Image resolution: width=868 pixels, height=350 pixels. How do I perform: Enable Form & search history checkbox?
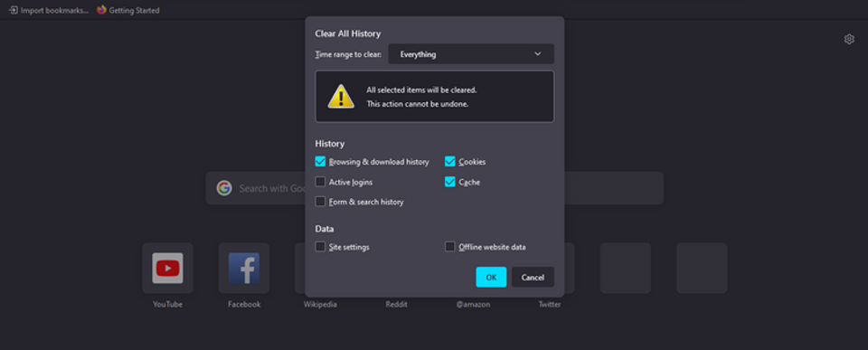click(320, 202)
